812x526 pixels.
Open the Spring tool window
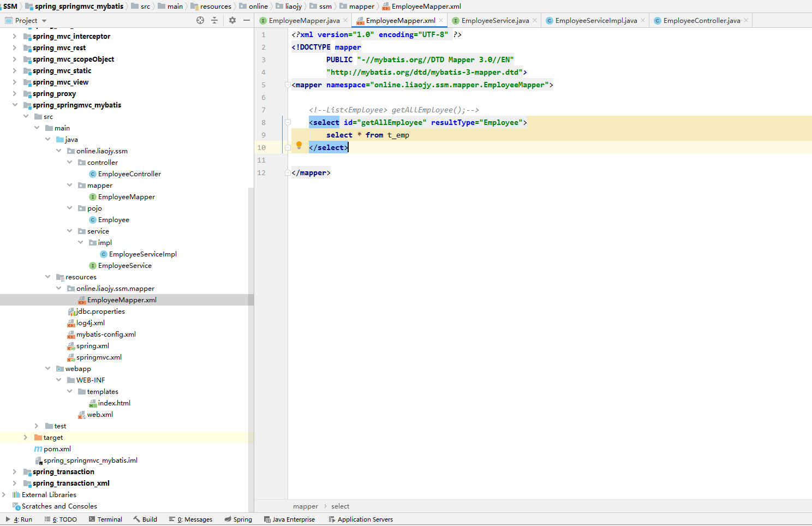238,519
